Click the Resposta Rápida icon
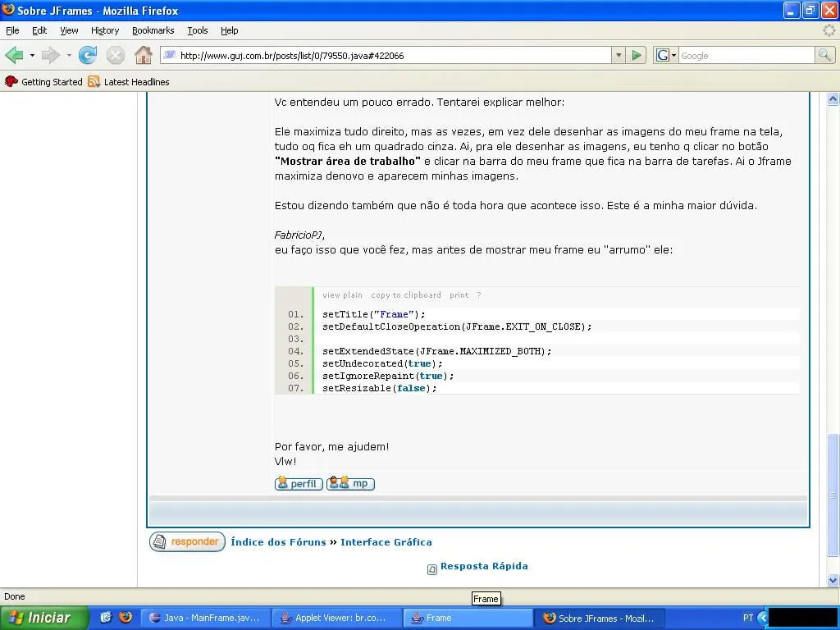The width and height of the screenshot is (840, 630). tap(431, 569)
